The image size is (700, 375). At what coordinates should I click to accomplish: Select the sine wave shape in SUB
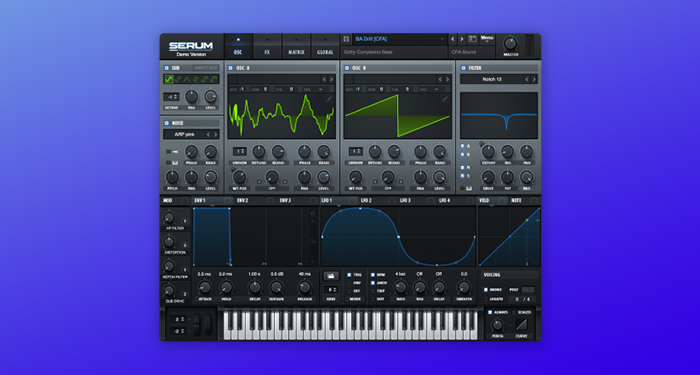[x=169, y=79]
